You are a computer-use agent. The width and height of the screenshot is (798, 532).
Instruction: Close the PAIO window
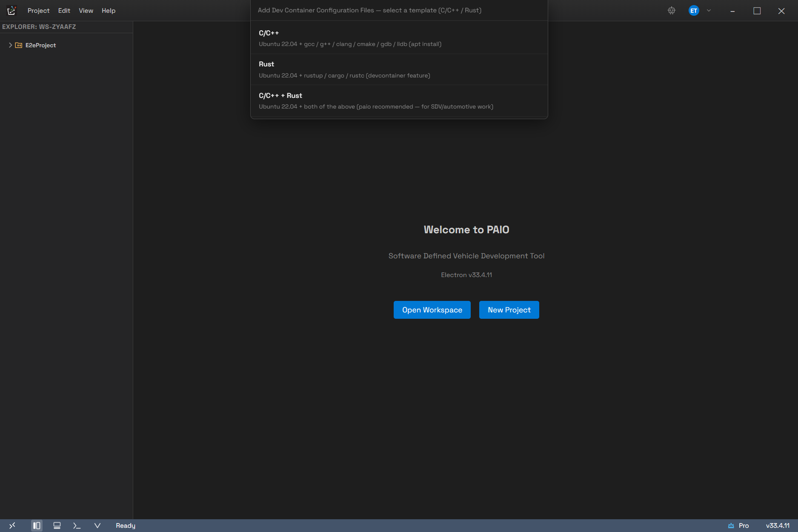[781, 11]
